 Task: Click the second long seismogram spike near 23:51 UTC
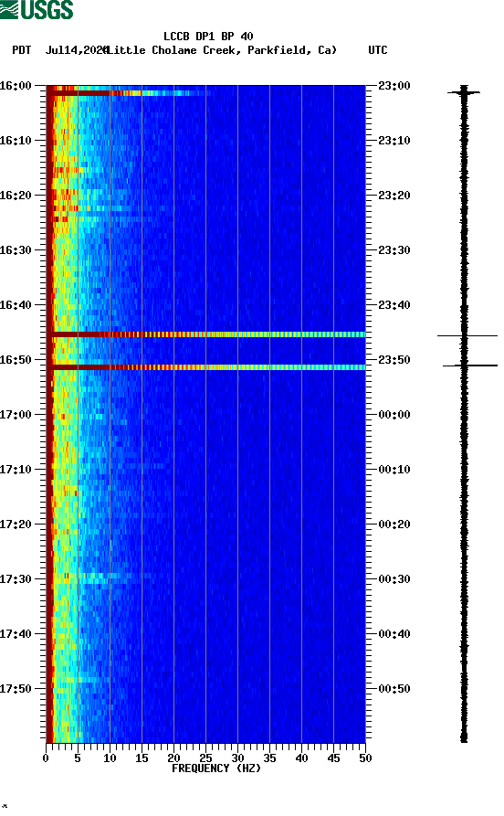pyautogui.click(x=470, y=366)
